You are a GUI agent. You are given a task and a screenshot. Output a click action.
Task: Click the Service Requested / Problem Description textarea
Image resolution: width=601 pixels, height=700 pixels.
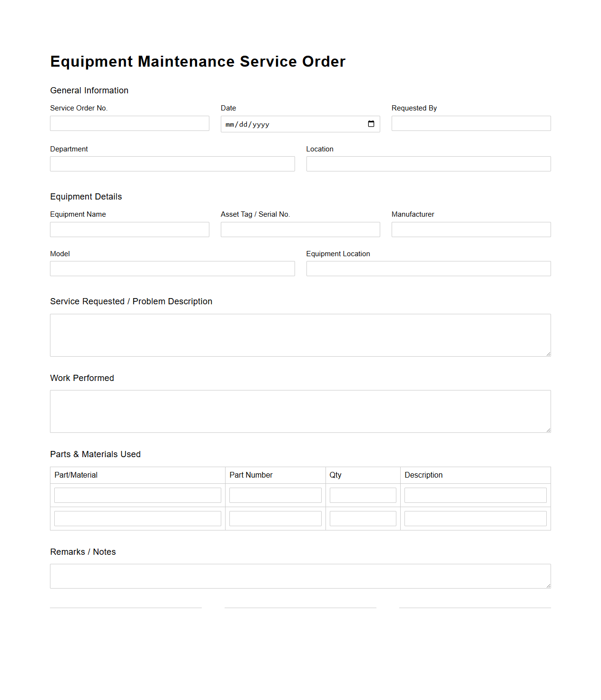300,335
